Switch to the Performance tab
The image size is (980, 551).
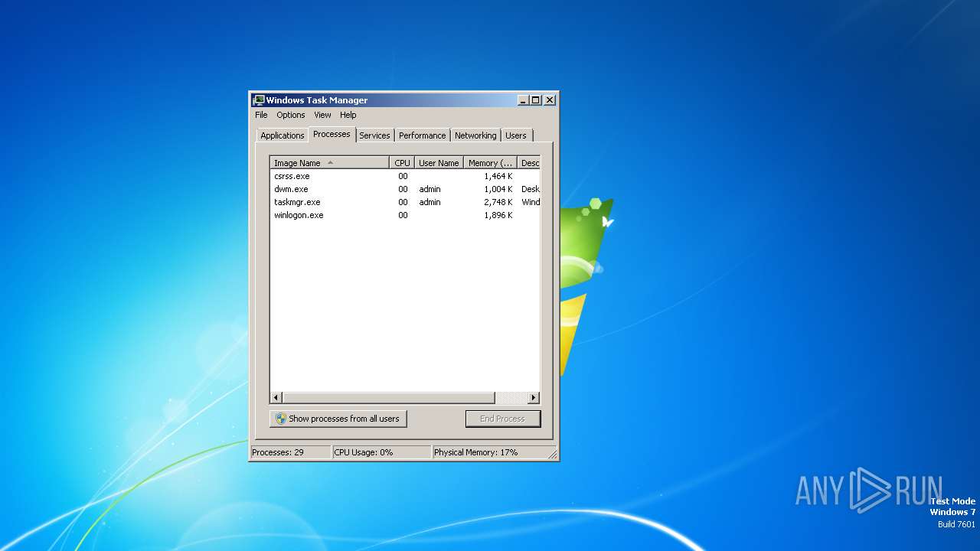pos(422,135)
